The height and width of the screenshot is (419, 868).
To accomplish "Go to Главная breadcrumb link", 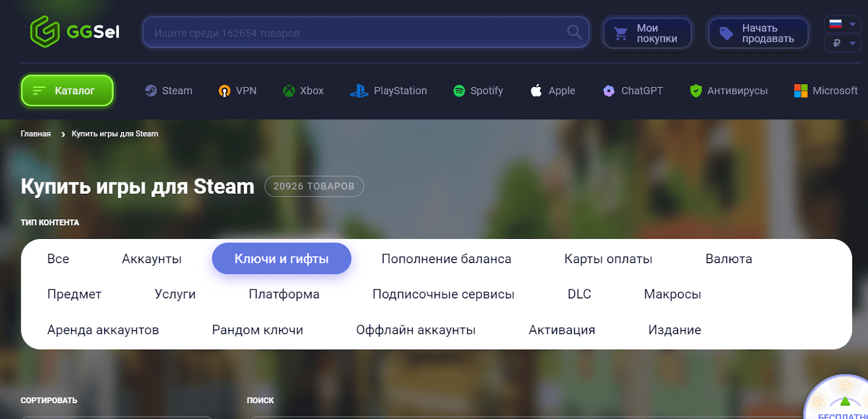I will point(36,134).
